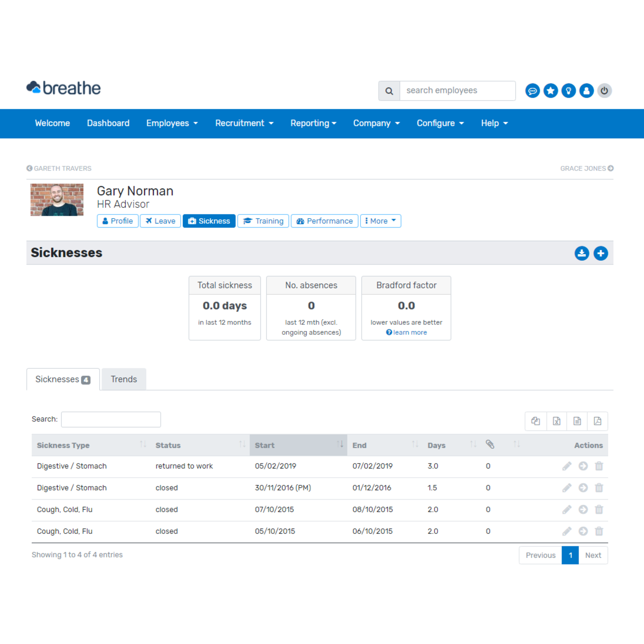The height and width of the screenshot is (644, 644).
Task: Open the star favourites icon
Action: coord(550,91)
